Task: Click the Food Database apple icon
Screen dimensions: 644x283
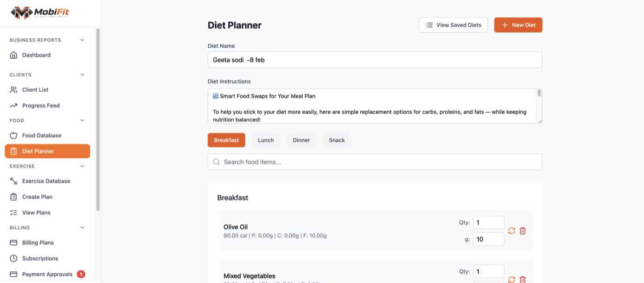Action: (14, 135)
